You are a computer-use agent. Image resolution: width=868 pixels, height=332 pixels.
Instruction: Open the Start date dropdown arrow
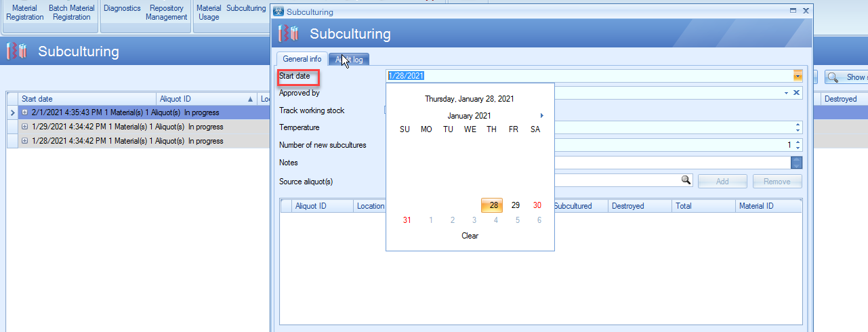pos(798,76)
